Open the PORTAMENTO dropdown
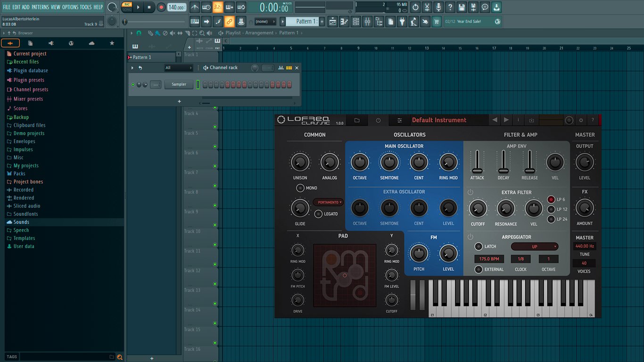The height and width of the screenshot is (362, 644). pyautogui.click(x=328, y=202)
